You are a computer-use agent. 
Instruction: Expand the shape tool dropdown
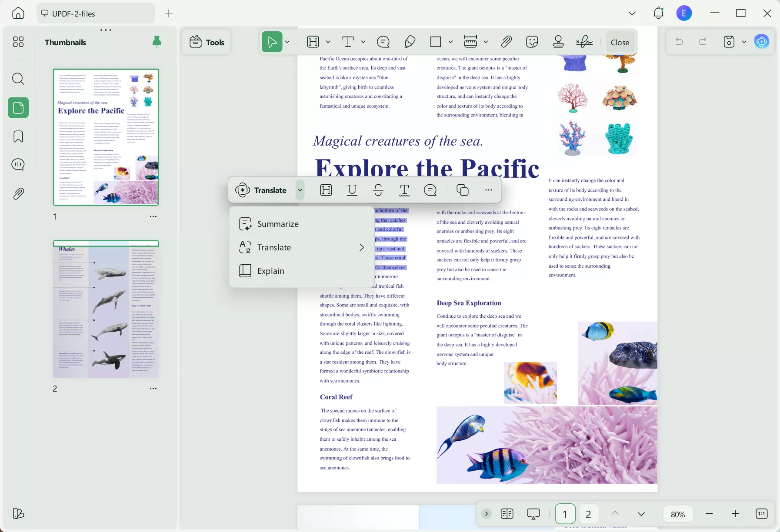450,42
